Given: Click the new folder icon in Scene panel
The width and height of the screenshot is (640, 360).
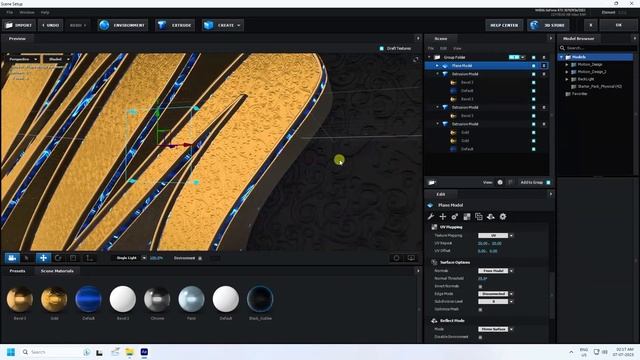Looking at the screenshot, I should 432,182.
